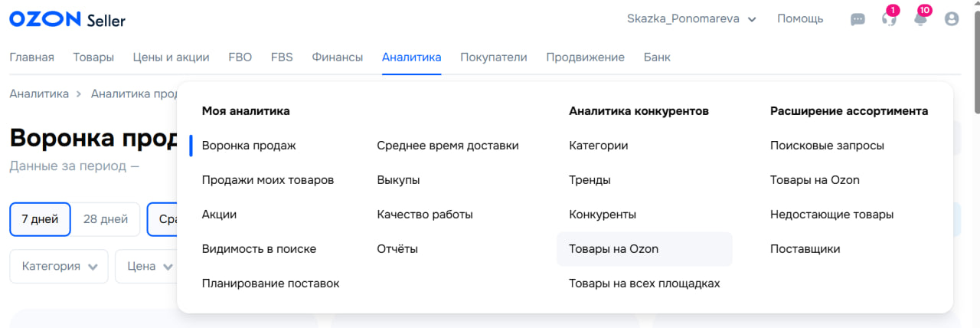Viewport: 980px width, 328px height.
Task: Click the support headset icon
Action: point(889,19)
